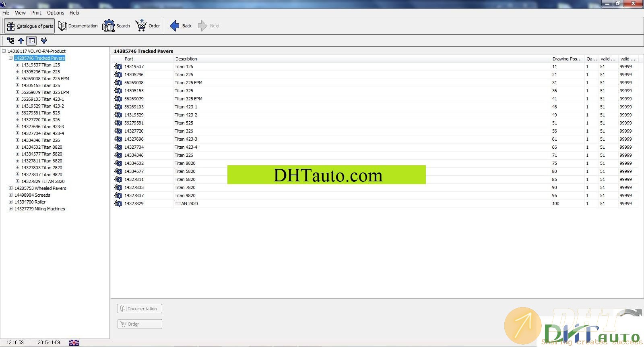644x347 pixels.
Task: Select the Titan 5820 description in table
Action: (x=185, y=171)
